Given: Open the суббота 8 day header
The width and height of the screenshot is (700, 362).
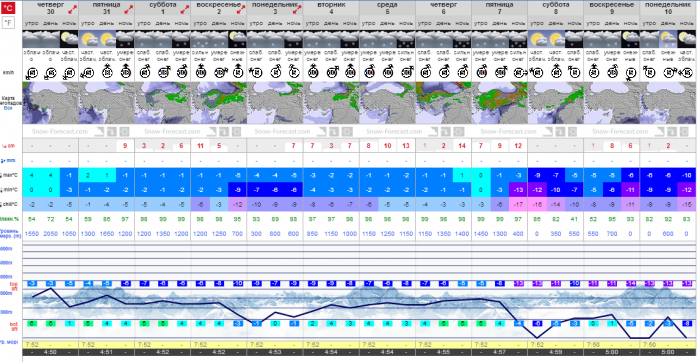Looking at the screenshot, I should tap(555, 8).
